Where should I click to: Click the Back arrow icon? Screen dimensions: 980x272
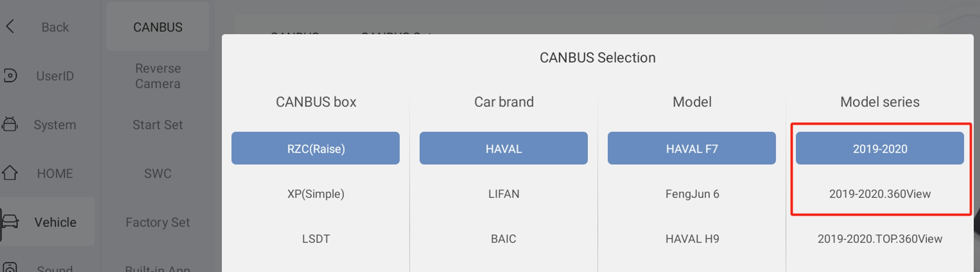pos(10,26)
